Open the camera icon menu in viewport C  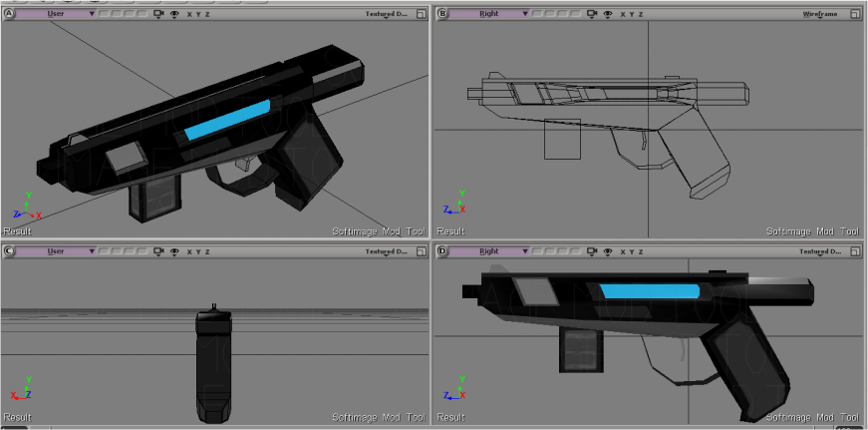click(158, 251)
